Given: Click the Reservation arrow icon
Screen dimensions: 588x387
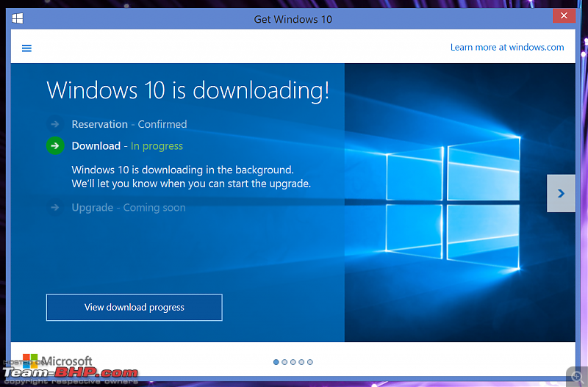Looking at the screenshot, I should [x=55, y=124].
